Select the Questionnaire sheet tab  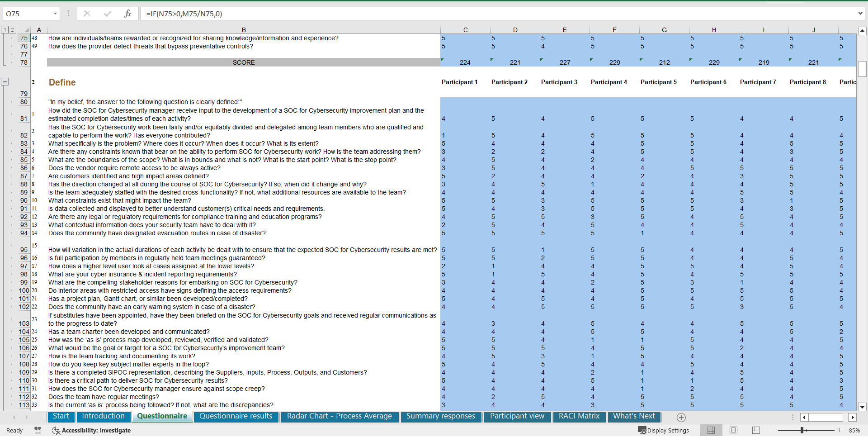tap(162, 416)
